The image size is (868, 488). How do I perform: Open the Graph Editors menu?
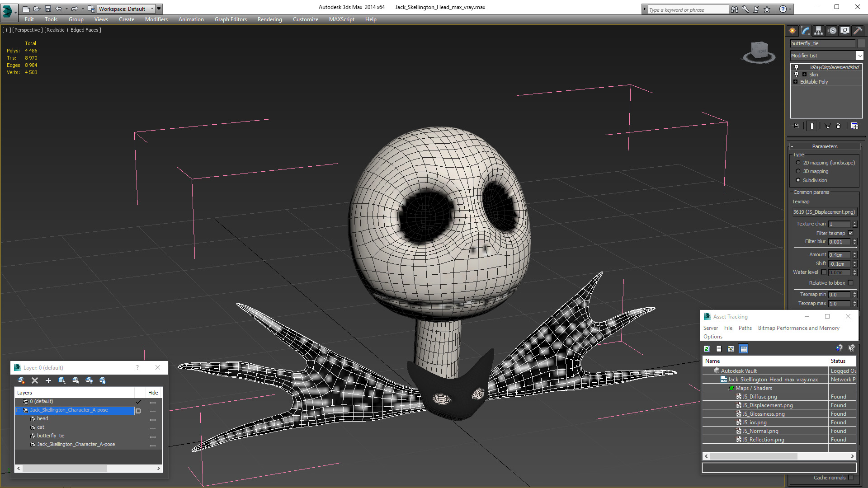click(231, 19)
